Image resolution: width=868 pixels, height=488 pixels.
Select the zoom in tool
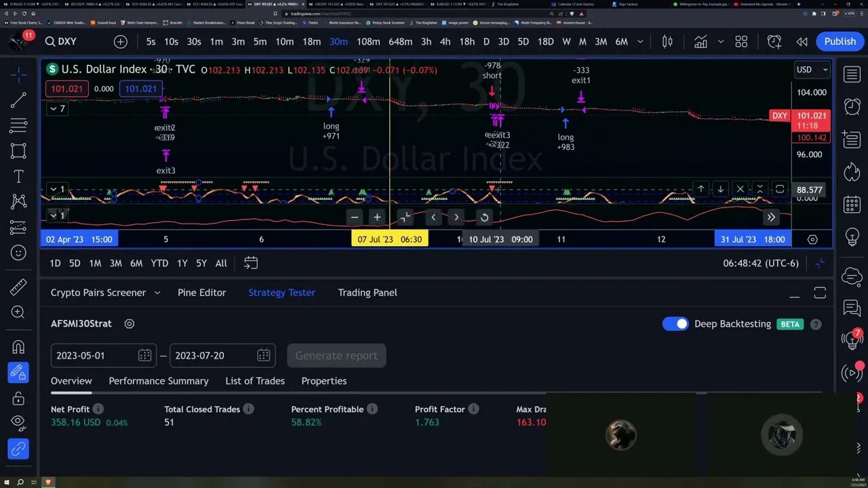click(x=18, y=312)
